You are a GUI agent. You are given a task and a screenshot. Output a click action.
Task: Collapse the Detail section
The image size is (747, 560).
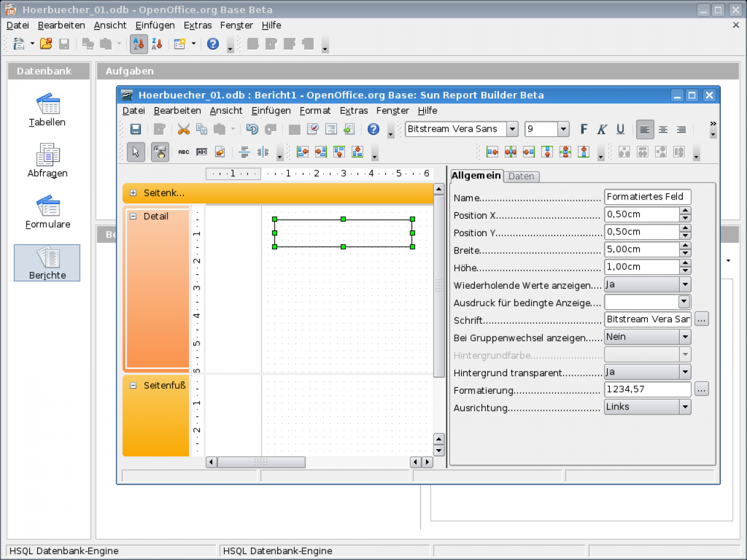(133, 216)
